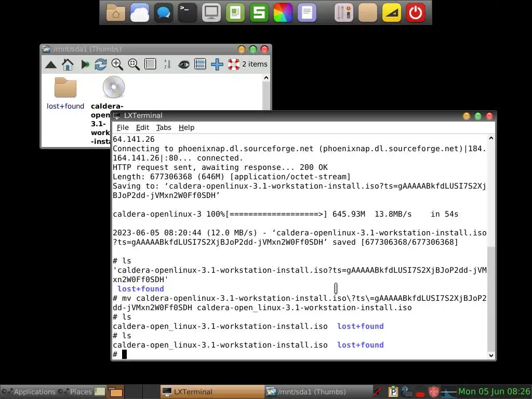
Task: Open the monitor icon in dock
Action: pyautogui.click(x=211, y=13)
